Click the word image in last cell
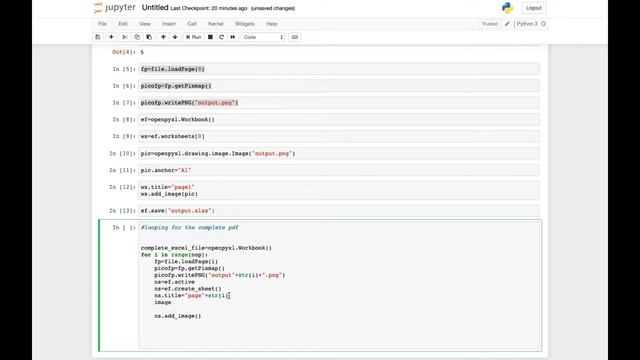This screenshot has height=360, width=640. tap(162, 302)
